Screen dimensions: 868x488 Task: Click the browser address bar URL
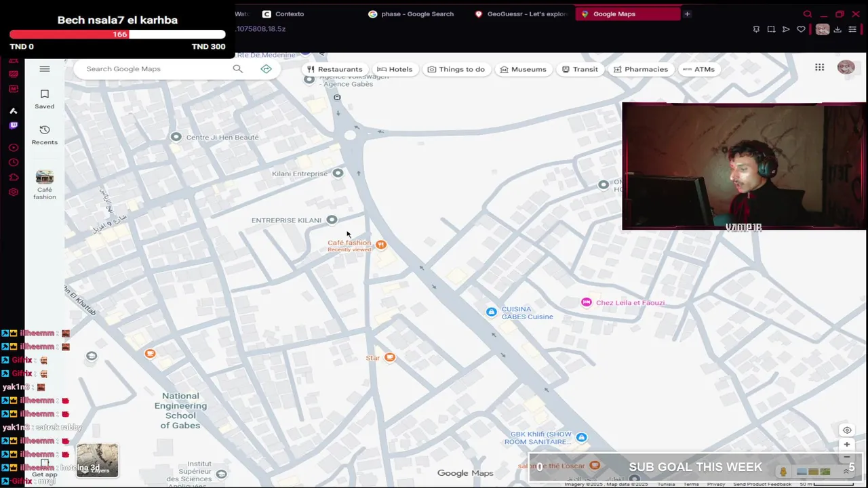[260, 29]
